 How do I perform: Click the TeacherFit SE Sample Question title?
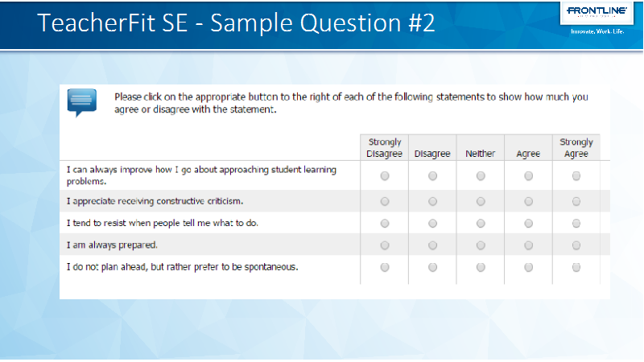tap(236, 23)
